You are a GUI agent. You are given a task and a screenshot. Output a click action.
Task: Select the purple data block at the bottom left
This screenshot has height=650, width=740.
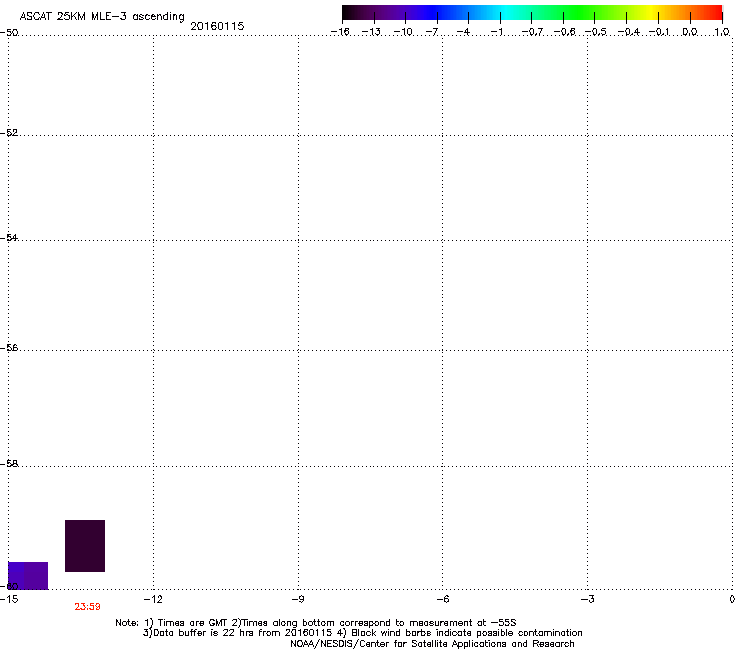click(28, 575)
